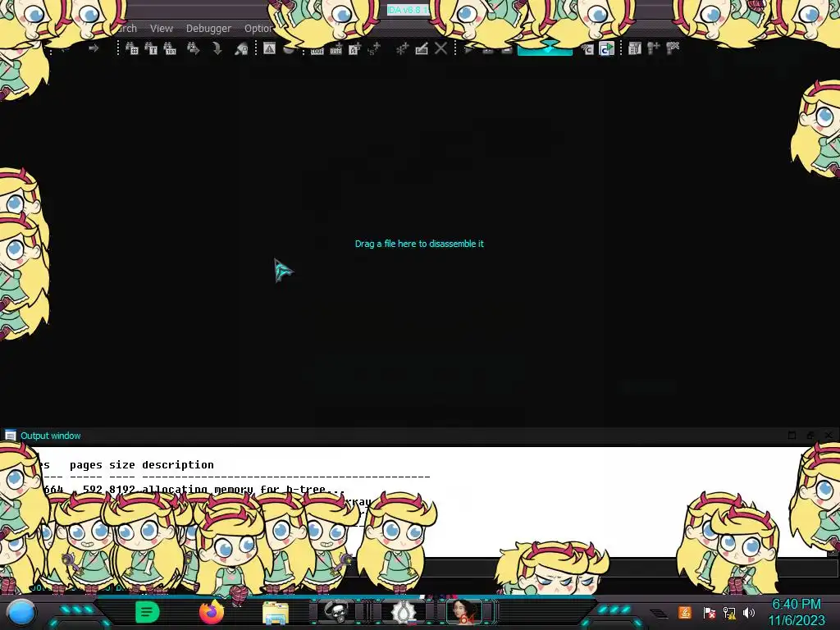Viewport: 840px width, 630px height.
Task: Click search for text binoculars icon
Action: point(151,48)
